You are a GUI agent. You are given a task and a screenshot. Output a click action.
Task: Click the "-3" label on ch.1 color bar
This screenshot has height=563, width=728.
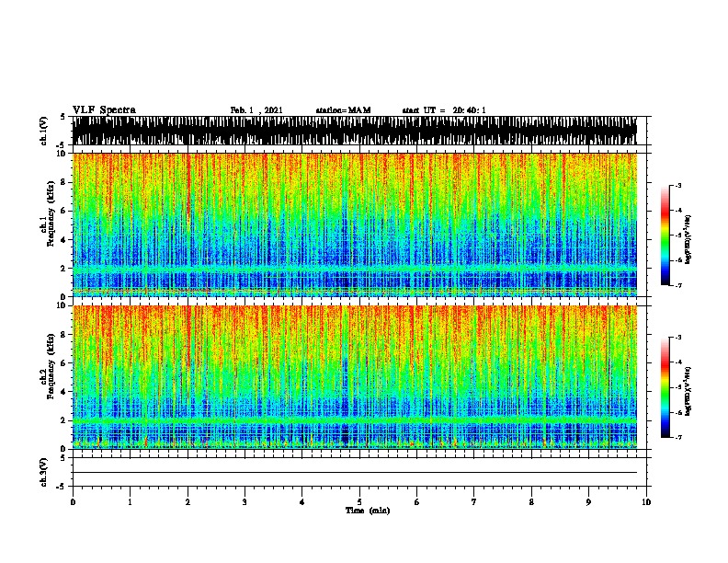point(678,186)
